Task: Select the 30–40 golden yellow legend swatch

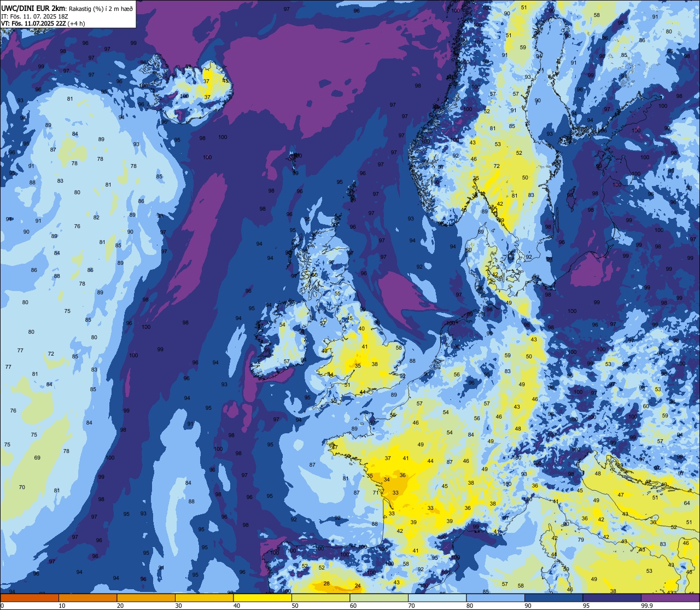Action: (x=204, y=597)
